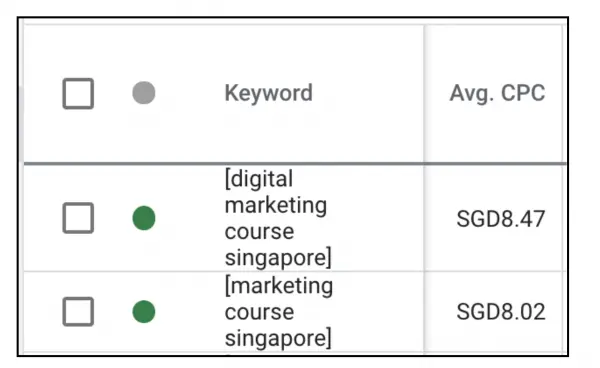Viewport: 600px width, 368px height.
Task: Click green status dot for marketing course singapore
Action: click(144, 312)
